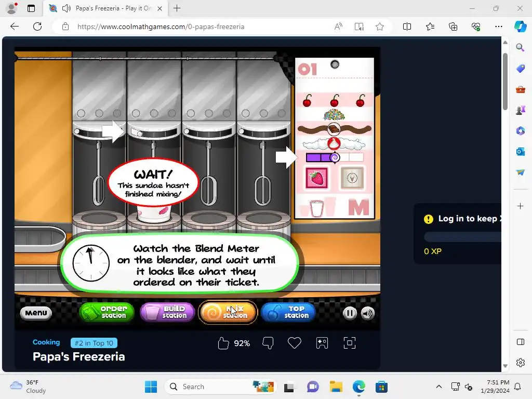Open sidebar settings gear

520,363
